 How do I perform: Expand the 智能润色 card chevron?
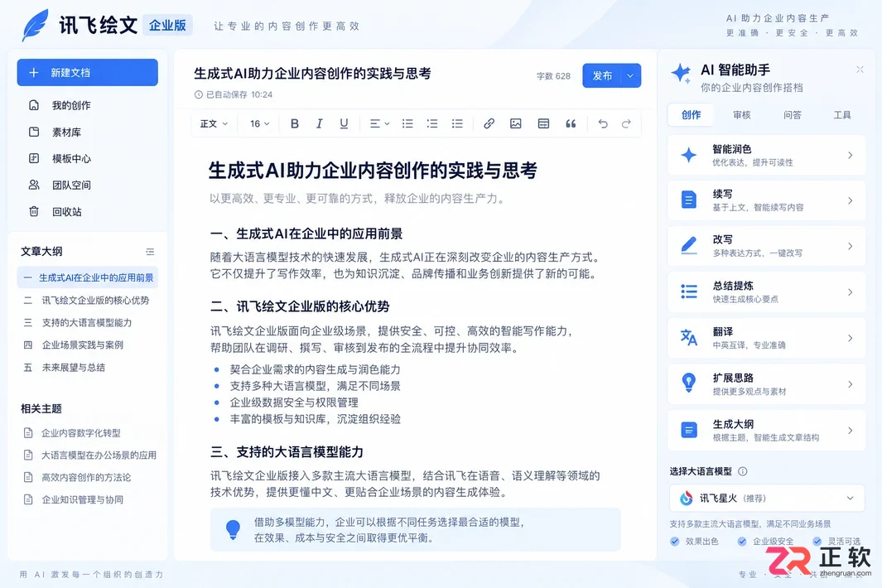point(850,155)
